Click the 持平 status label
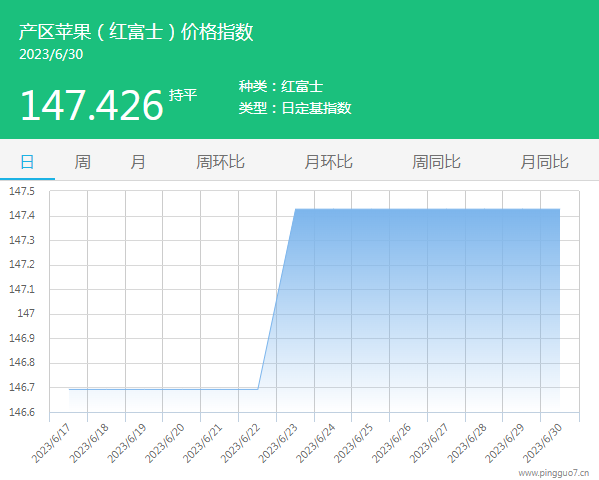Viewport: 599px width, 480px height. 183,95
